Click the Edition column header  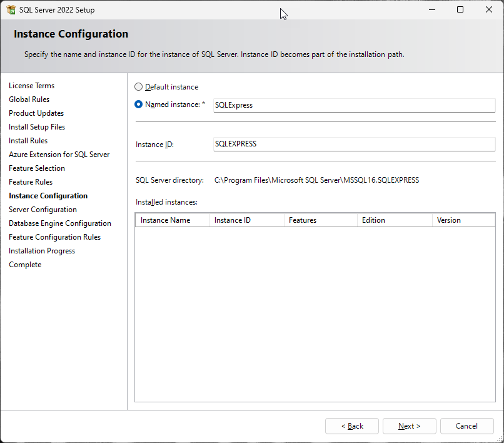click(394, 220)
